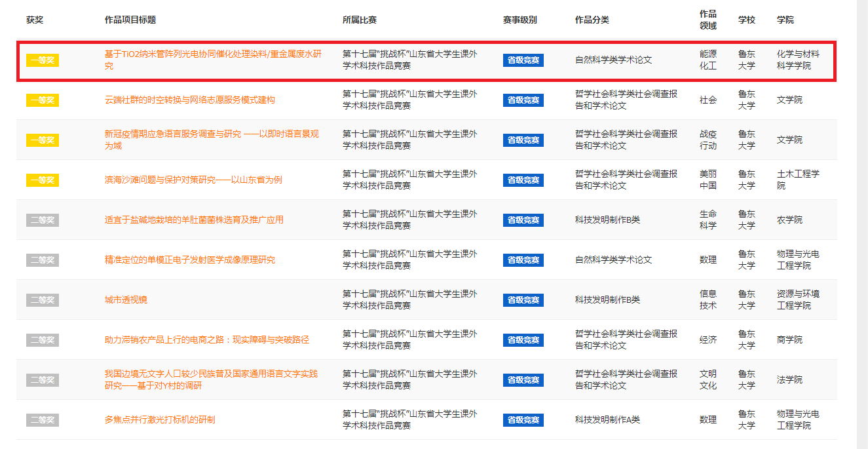The width and height of the screenshot is (868, 449).
Task: Click the 作品领域 column header
Action: (x=708, y=20)
